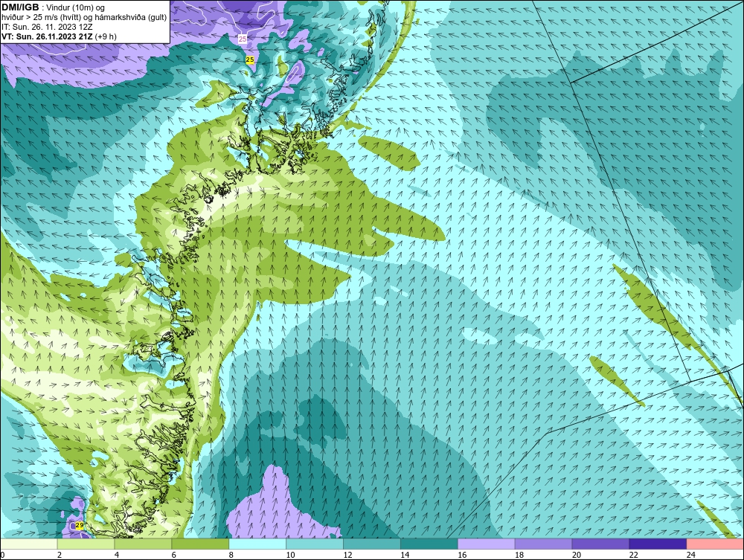Click the legend scale number 16
This screenshot has height=560, width=744.
(462, 555)
